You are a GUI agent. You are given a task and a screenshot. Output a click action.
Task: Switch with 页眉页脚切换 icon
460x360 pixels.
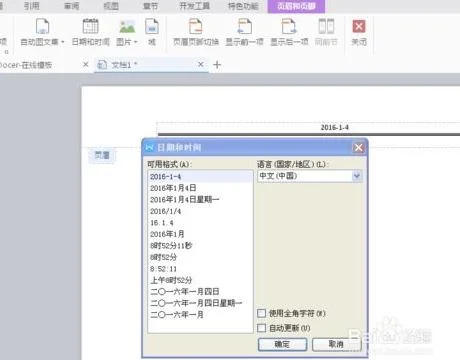196,26
